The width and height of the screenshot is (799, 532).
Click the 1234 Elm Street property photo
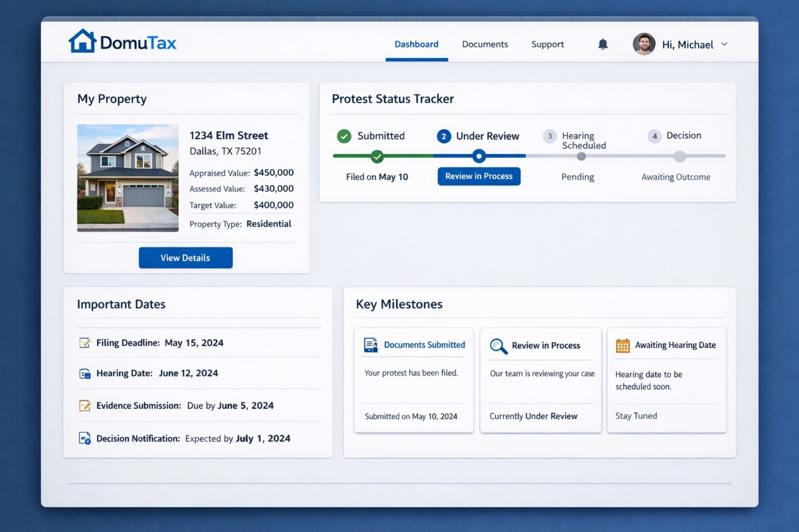[x=127, y=178]
